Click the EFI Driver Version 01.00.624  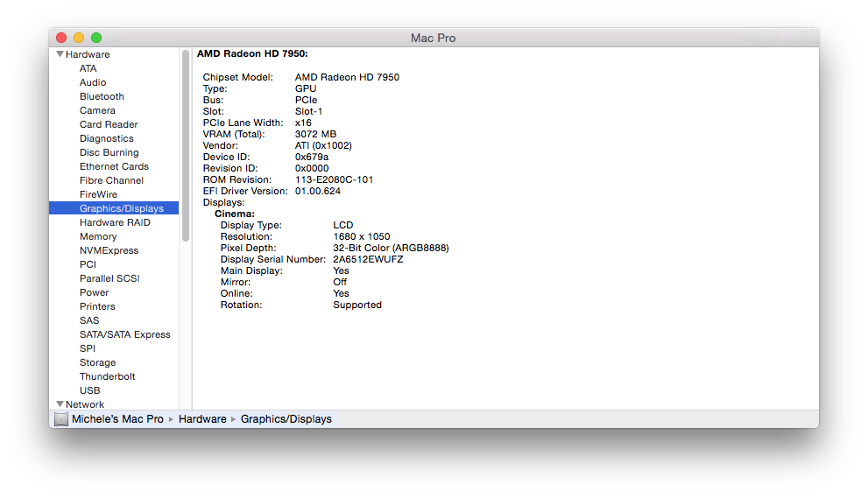(x=318, y=191)
